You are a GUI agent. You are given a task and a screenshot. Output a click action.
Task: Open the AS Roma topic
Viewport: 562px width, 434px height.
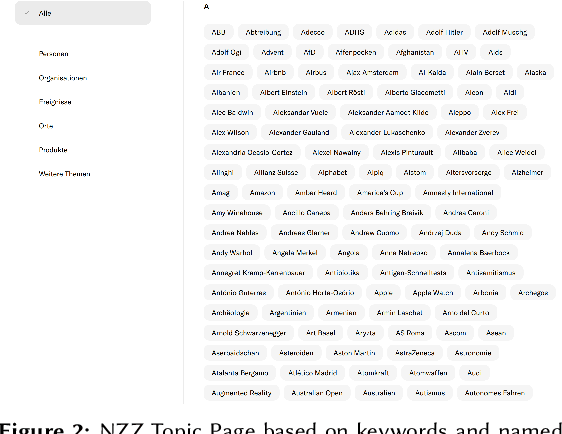(410, 333)
